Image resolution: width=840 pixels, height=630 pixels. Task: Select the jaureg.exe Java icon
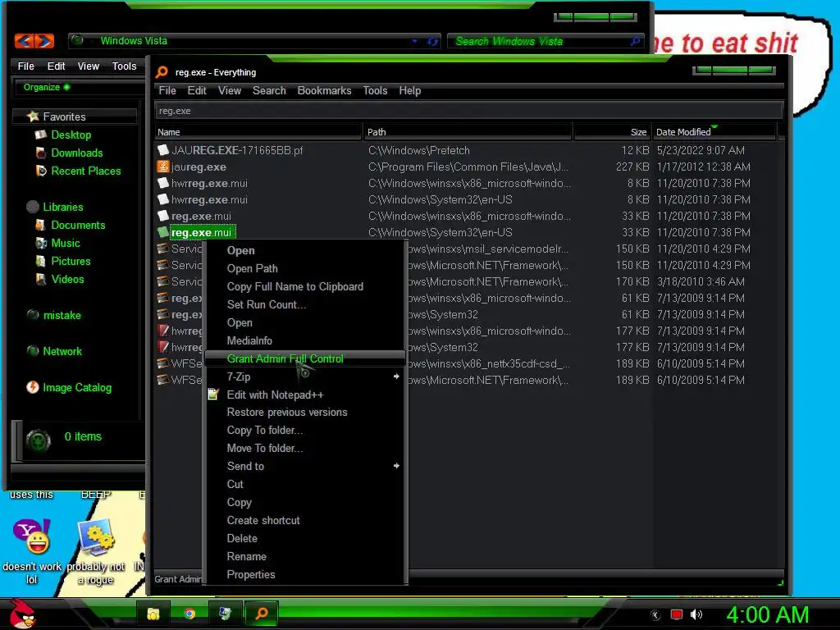click(x=163, y=167)
